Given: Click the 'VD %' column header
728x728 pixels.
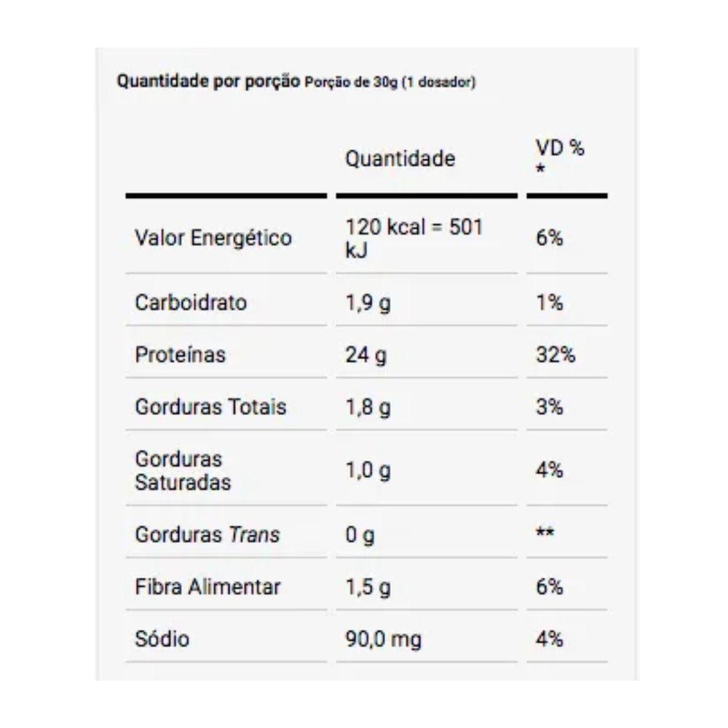Looking at the screenshot, I should [x=560, y=149].
